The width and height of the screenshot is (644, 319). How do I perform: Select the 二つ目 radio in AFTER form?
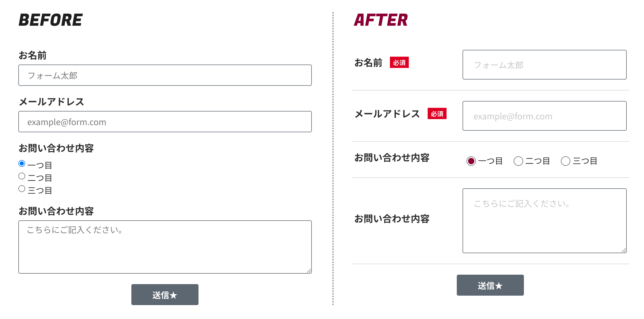[x=518, y=161]
